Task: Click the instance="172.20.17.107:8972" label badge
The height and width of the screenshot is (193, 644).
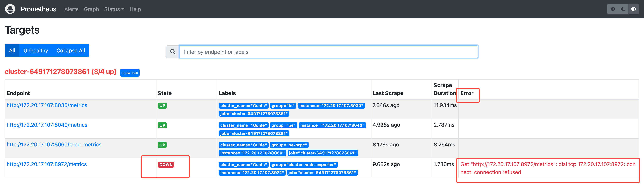Action: click(x=252, y=173)
